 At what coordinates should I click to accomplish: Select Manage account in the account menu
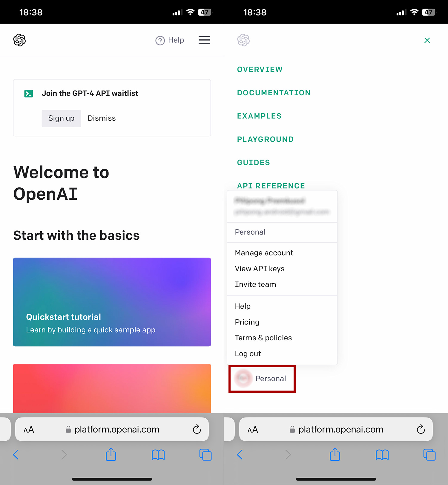[x=264, y=253]
